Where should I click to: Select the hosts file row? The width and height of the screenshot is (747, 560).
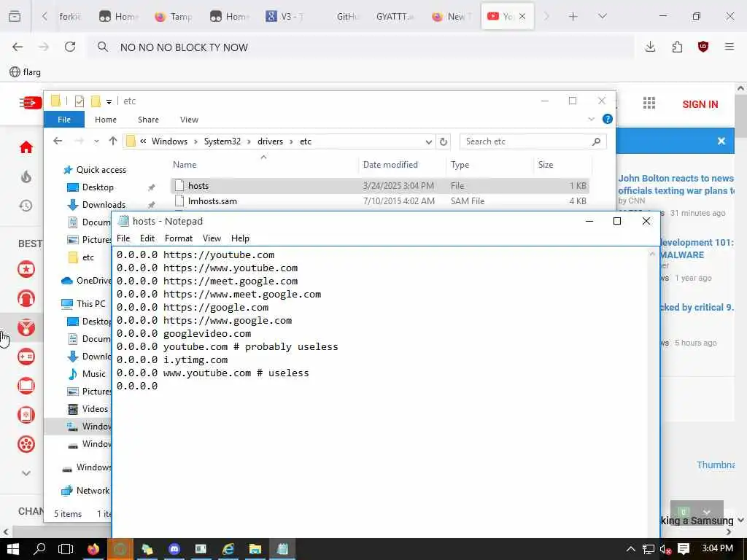pyautogui.click(x=379, y=186)
